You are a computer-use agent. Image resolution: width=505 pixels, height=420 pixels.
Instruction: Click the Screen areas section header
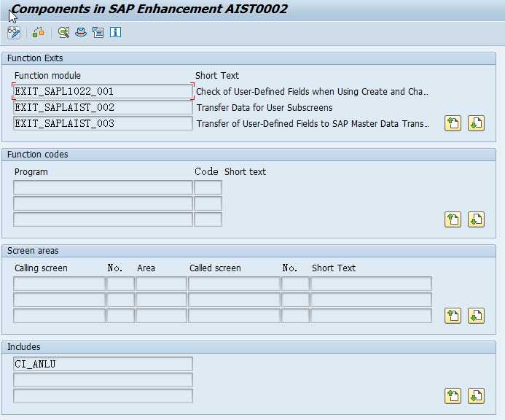248,251
